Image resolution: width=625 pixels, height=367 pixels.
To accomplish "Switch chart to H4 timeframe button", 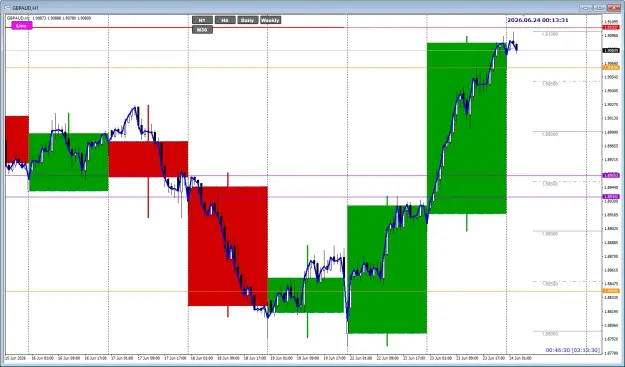I will click(x=225, y=20).
